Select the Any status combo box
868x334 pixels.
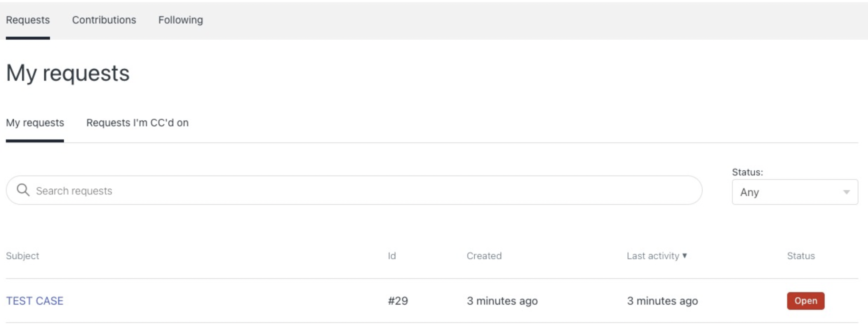click(795, 192)
